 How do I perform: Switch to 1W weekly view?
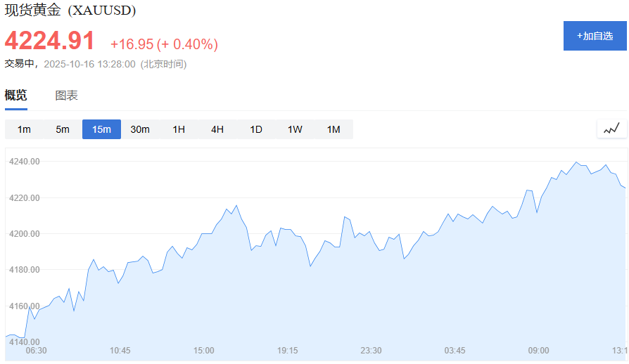(x=295, y=129)
